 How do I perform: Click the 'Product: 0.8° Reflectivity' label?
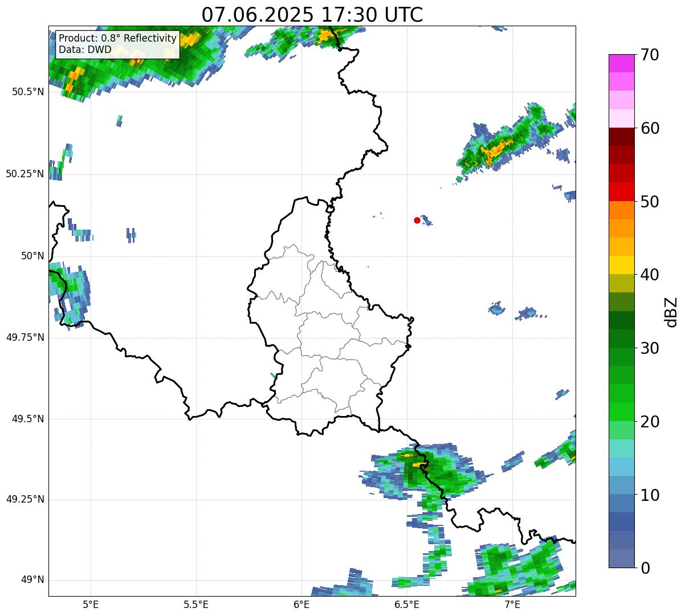(118, 38)
